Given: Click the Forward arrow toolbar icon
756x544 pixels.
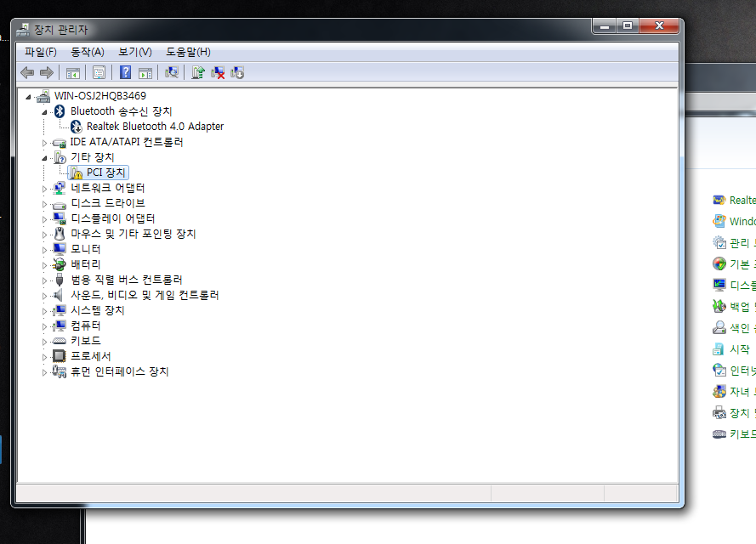Looking at the screenshot, I should 47,73.
